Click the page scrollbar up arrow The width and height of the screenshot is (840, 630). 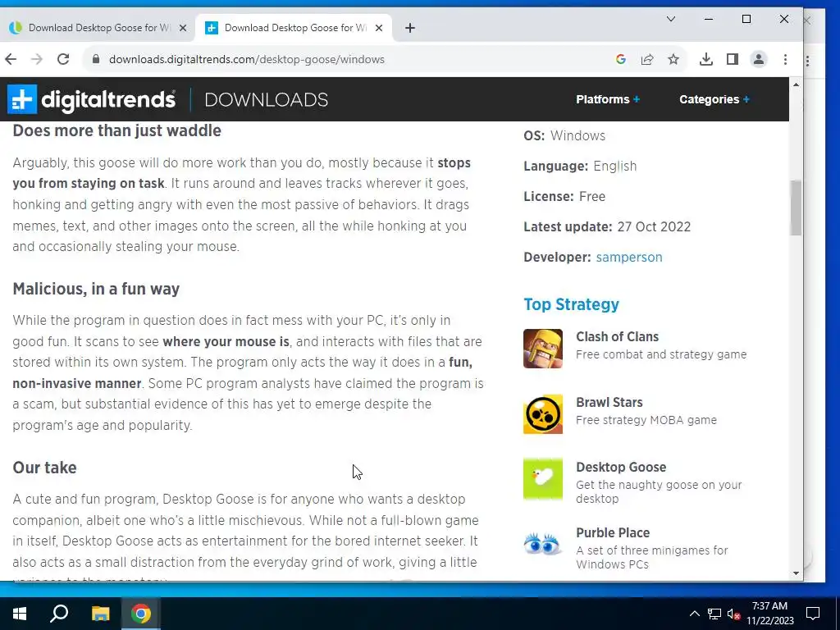(796, 84)
